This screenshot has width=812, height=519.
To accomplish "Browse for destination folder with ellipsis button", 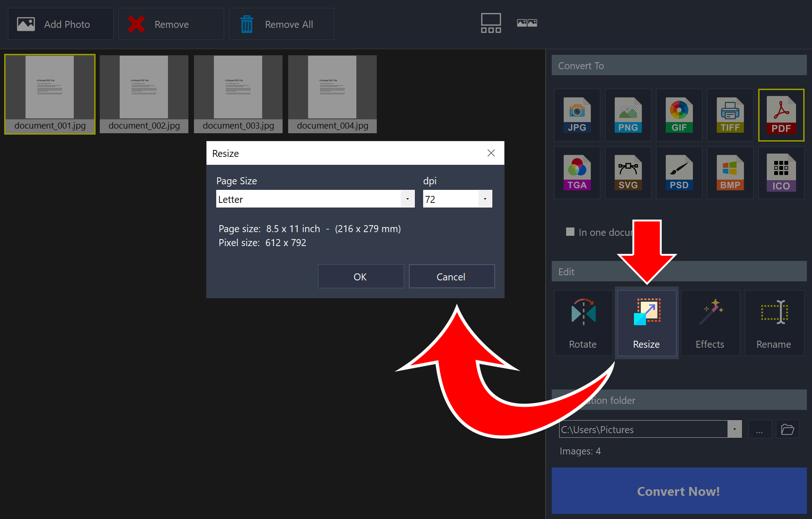I will 760,429.
